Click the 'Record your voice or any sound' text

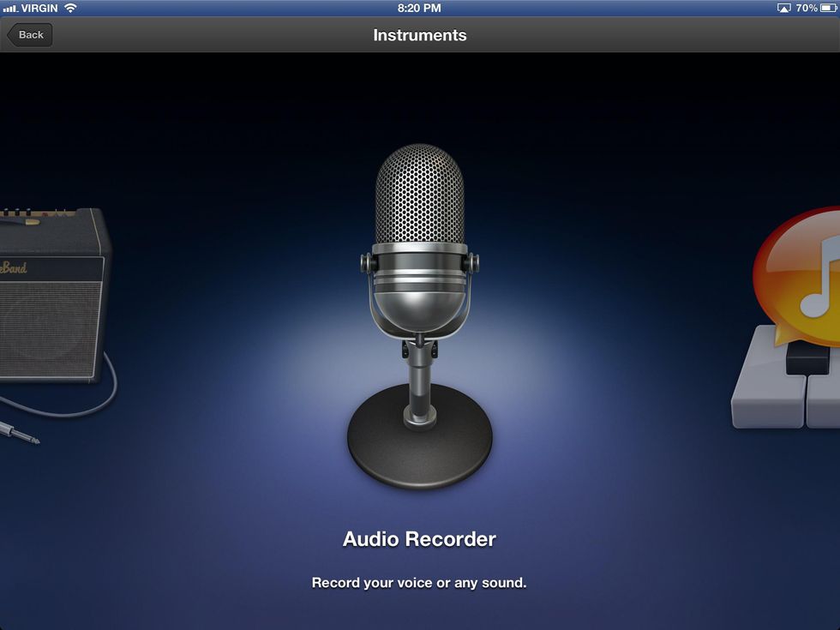[419, 583]
